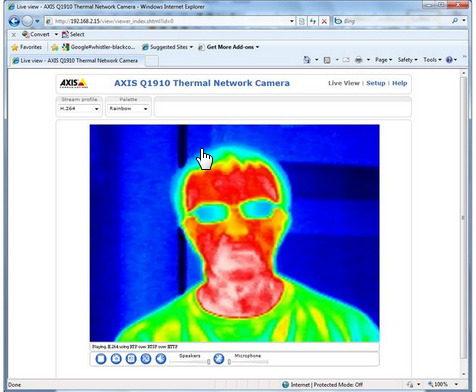Open the camera Help link
Screen dimensions: 476x392
[x=399, y=83]
